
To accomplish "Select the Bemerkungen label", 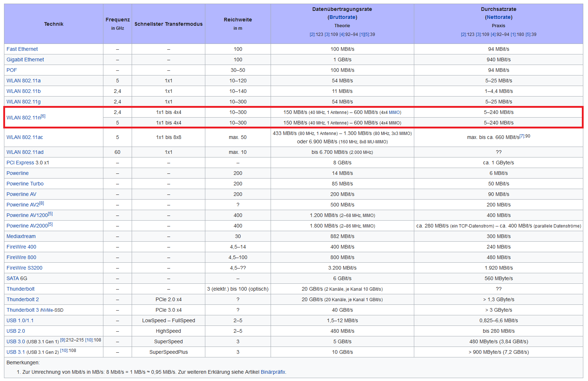I will pos(23,362).
